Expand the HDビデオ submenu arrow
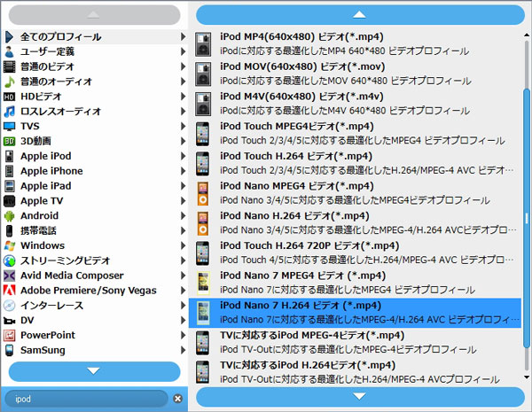The width and height of the screenshot is (532, 412). tap(183, 97)
